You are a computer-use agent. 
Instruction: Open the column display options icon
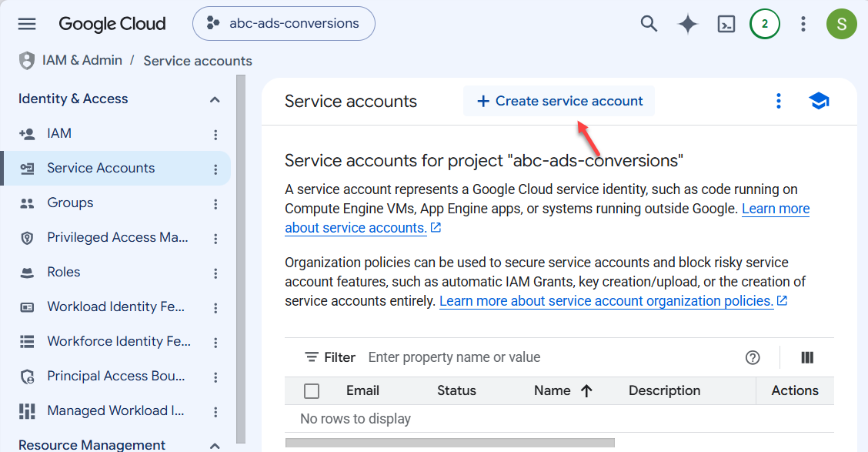tap(807, 358)
